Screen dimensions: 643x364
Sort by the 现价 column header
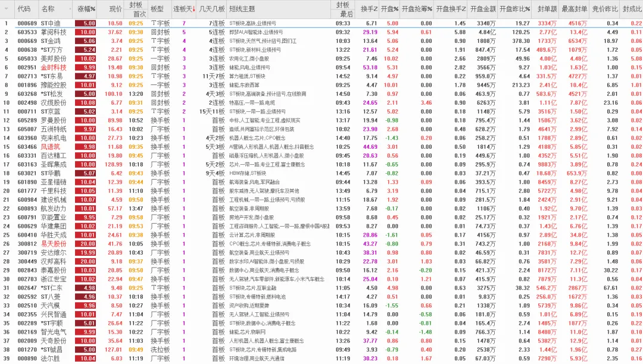tap(116, 8)
